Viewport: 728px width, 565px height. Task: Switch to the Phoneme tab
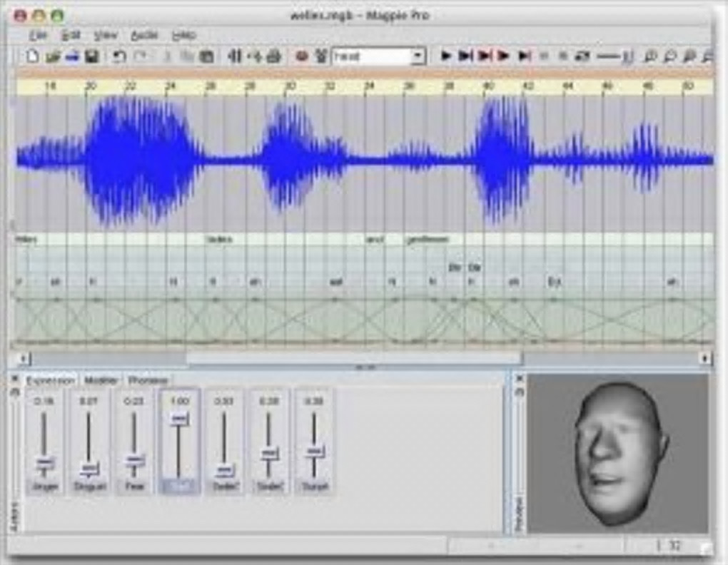148,380
